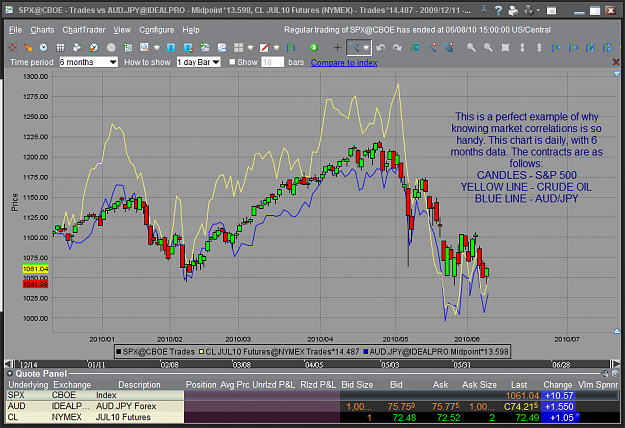
Task: Click the yellow 1061.04 price axis label
Action: tap(35, 269)
